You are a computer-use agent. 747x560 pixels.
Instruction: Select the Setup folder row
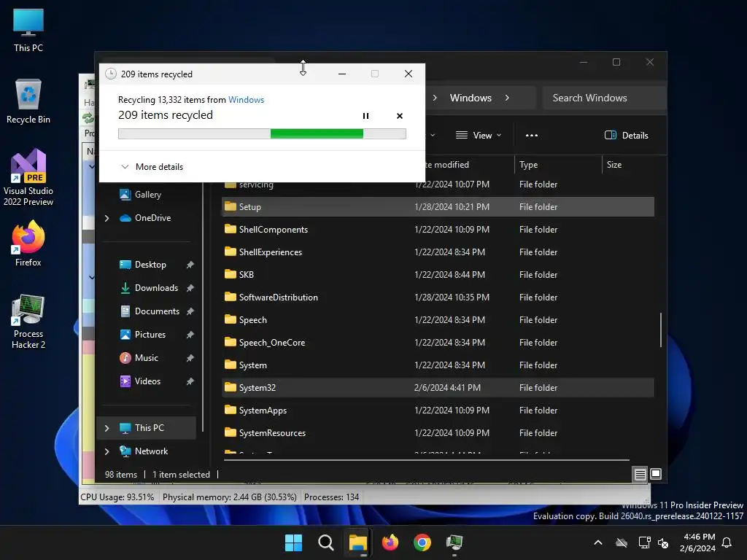[x=438, y=206]
